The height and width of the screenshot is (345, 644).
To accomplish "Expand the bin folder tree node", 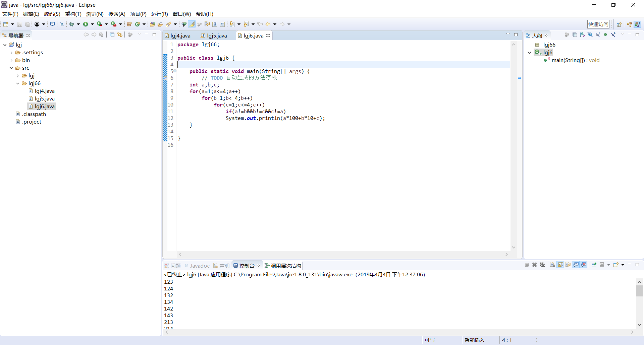I will click(x=11, y=60).
